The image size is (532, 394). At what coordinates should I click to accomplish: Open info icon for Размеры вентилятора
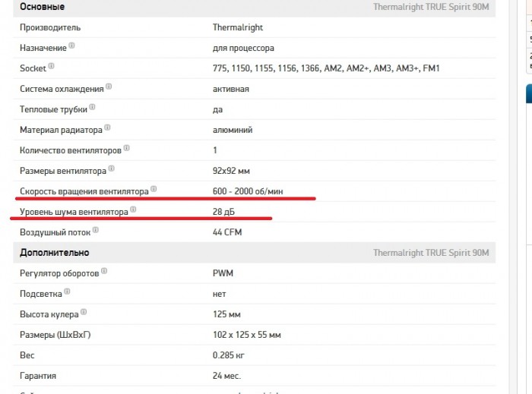(x=111, y=169)
